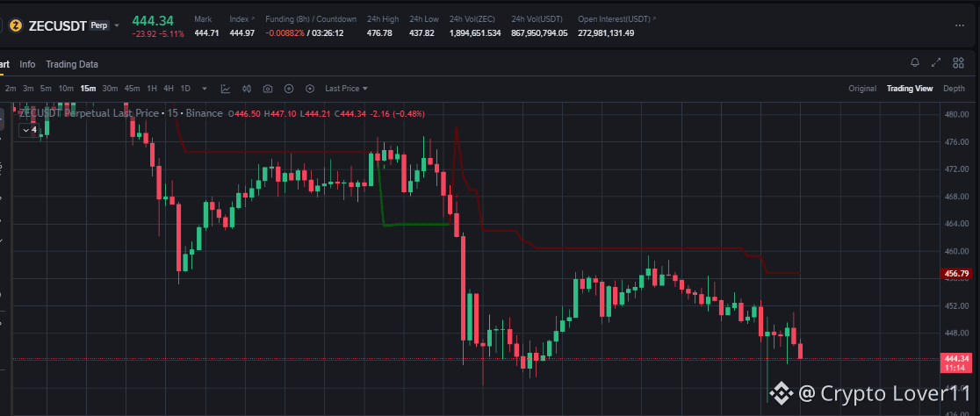Click the 444.34 last price in header
This screenshot has height=416, width=980.
click(153, 21)
